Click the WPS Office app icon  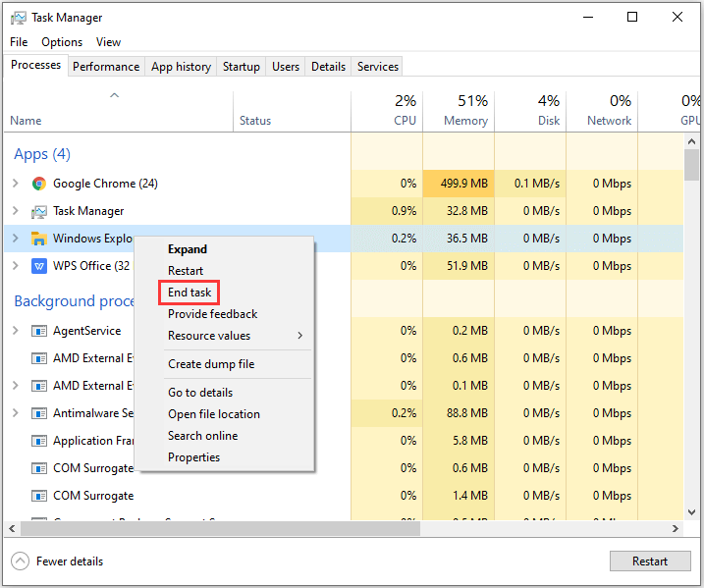tap(39, 266)
